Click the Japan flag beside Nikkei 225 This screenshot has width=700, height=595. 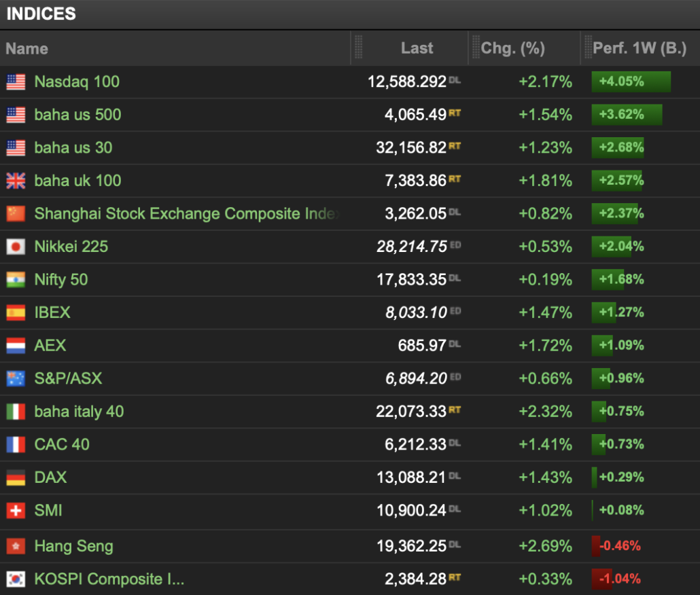(x=16, y=247)
